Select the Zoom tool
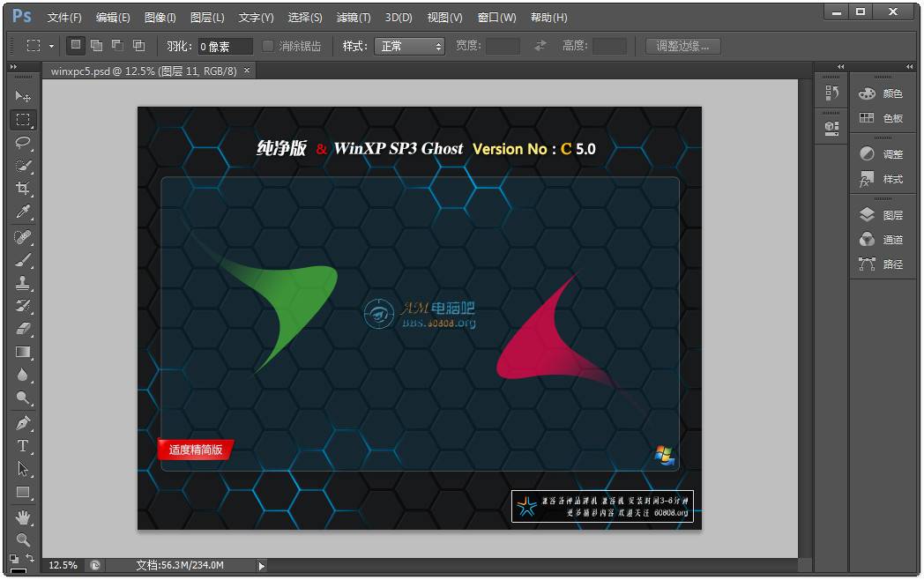924x580 pixels. coord(23,539)
